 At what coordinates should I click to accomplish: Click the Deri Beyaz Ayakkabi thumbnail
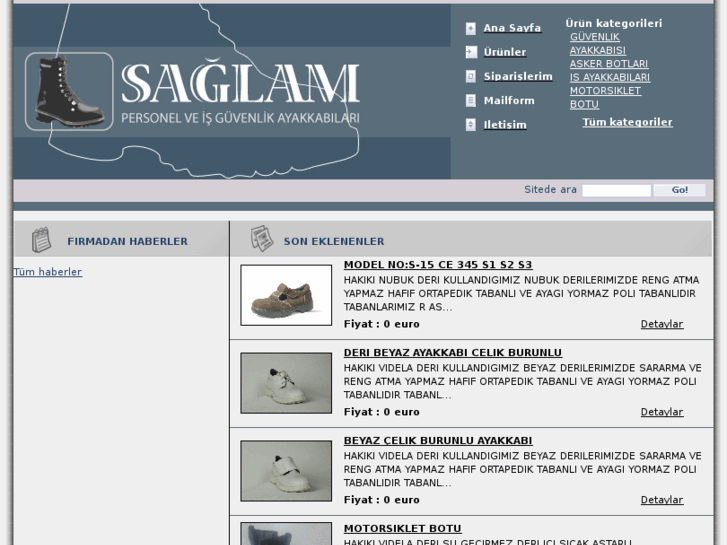[x=286, y=383]
